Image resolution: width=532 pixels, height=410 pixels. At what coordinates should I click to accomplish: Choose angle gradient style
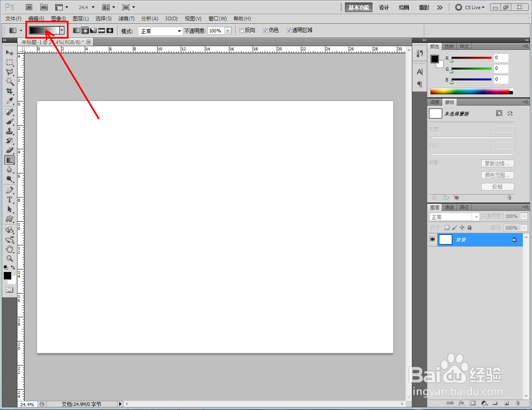click(93, 30)
